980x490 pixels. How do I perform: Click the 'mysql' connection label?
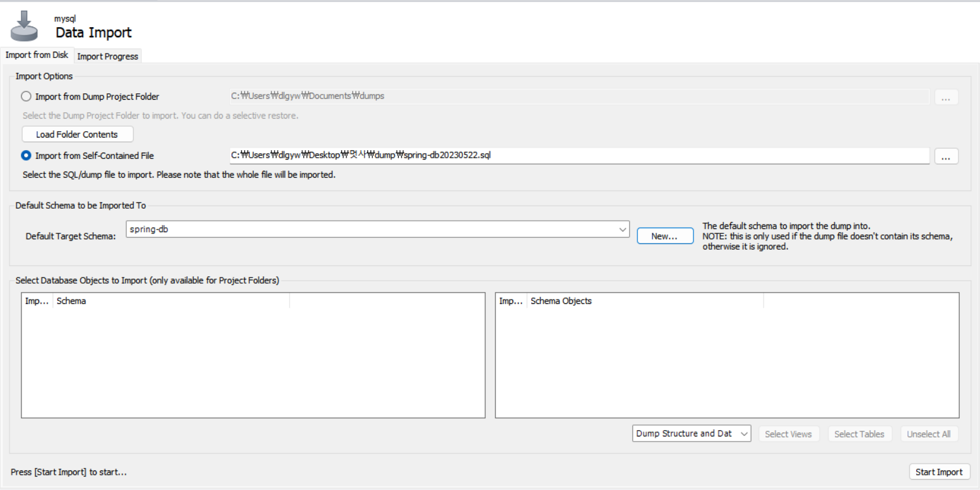[65, 19]
